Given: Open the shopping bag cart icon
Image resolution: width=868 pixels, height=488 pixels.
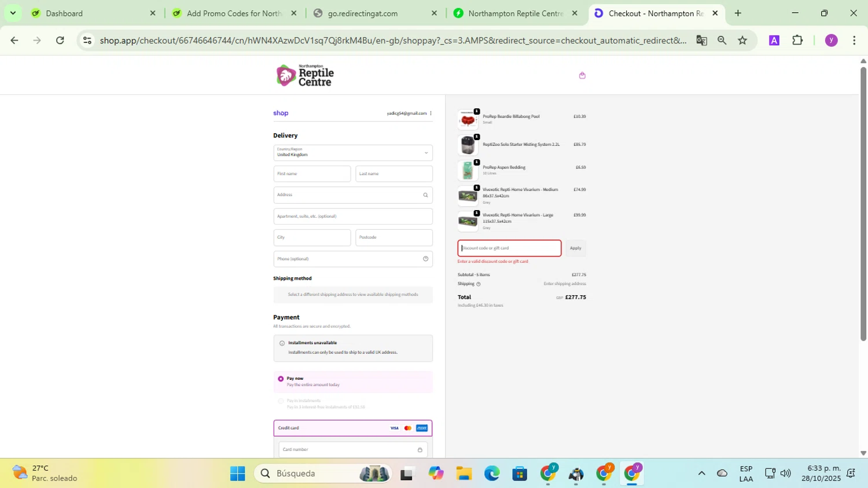Looking at the screenshot, I should point(582,75).
